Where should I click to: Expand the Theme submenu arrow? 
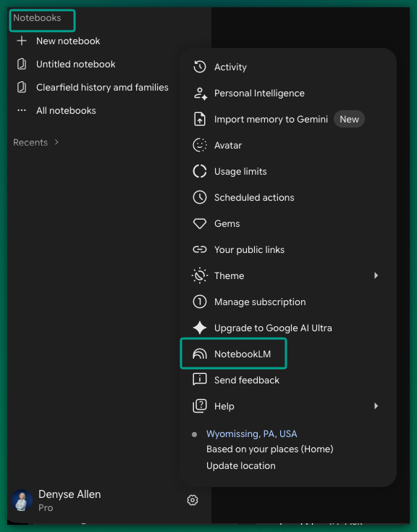click(x=376, y=275)
